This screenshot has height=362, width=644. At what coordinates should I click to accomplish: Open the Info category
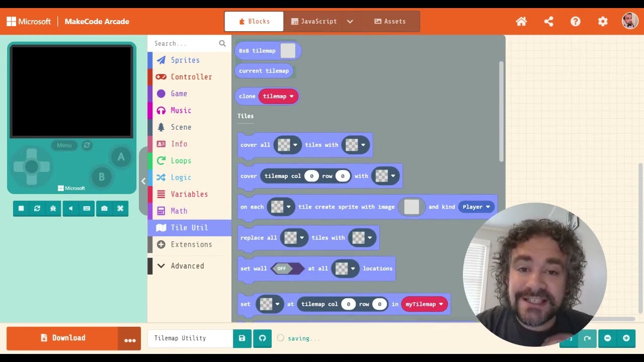coord(189,144)
